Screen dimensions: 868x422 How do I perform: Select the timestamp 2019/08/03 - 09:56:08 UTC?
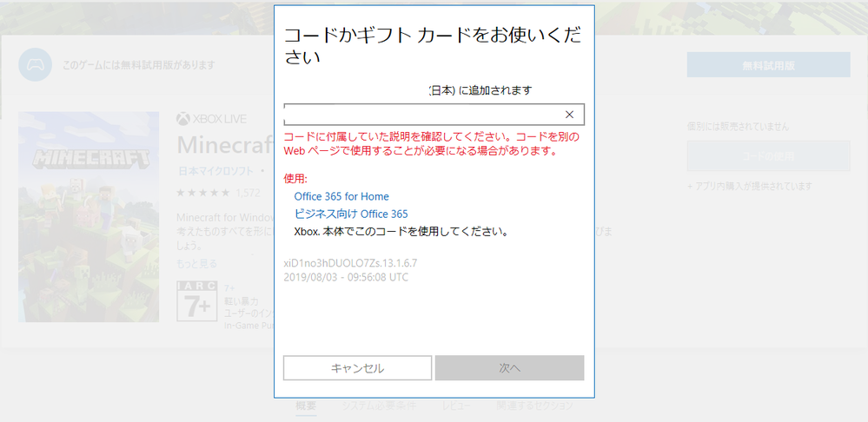[346, 277]
